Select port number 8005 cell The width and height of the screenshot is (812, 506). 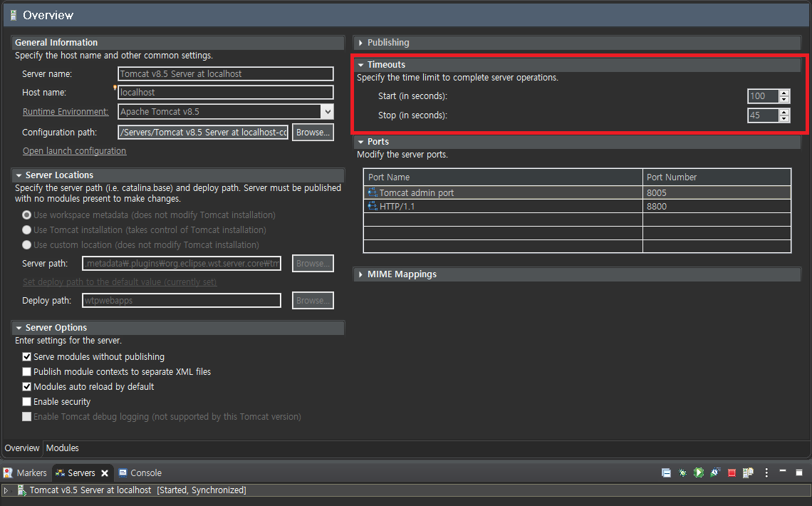click(x=717, y=192)
